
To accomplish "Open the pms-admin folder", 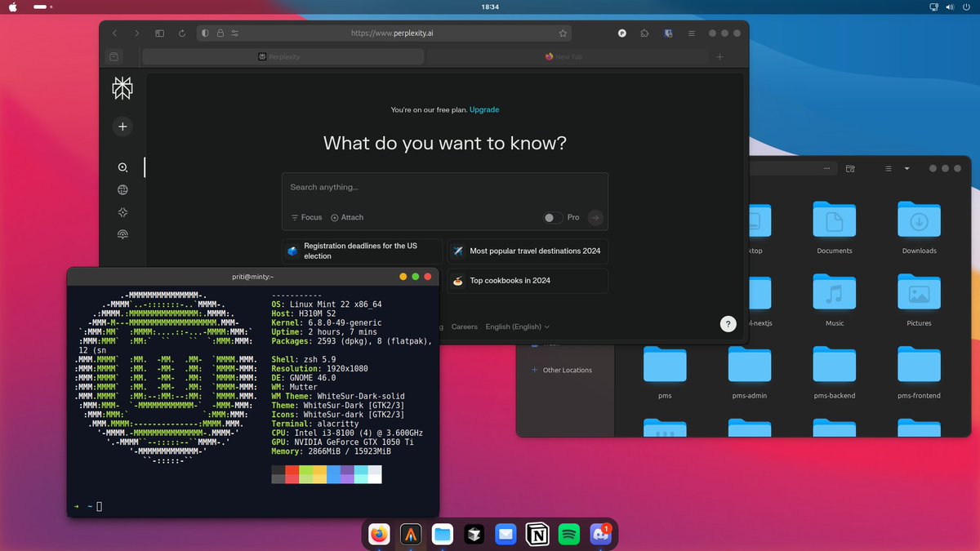I will [x=750, y=372].
